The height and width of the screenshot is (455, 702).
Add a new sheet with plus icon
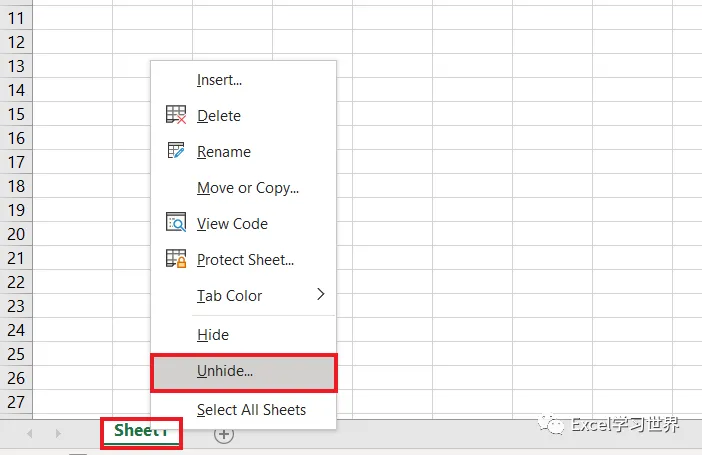(x=224, y=434)
